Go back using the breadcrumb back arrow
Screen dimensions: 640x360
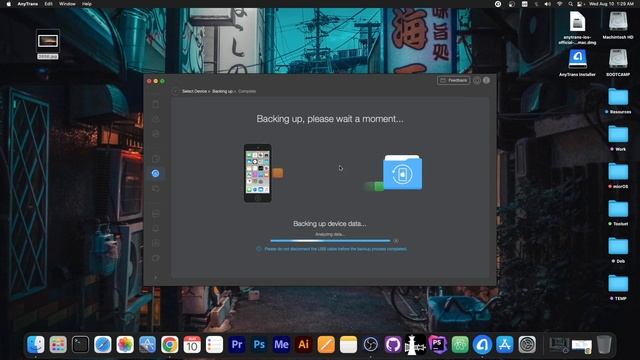coord(176,91)
